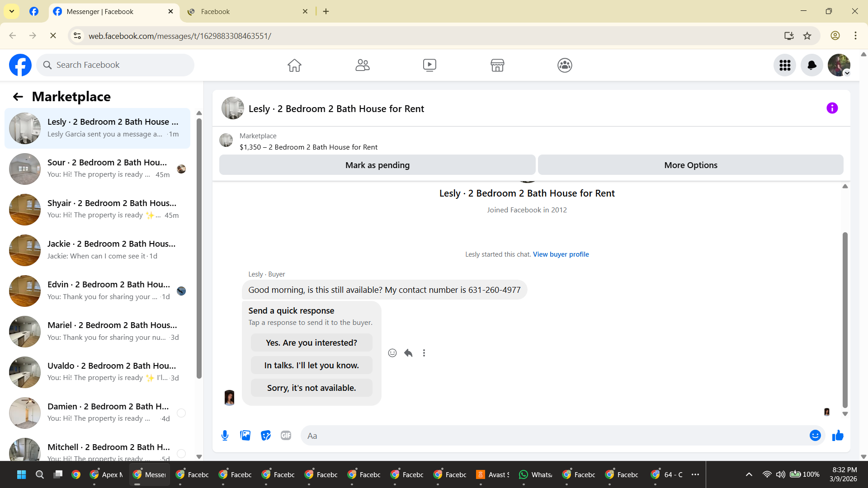The height and width of the screenshot is (488, 868).
Task: Open the GIF picker
Action: (x=286, y=436)
